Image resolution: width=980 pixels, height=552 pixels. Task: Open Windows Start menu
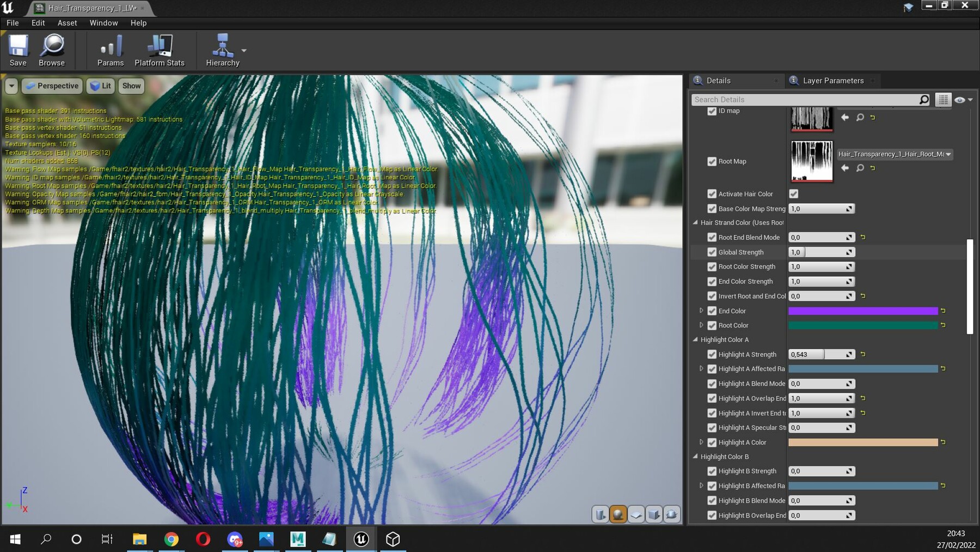coord(15,539)
